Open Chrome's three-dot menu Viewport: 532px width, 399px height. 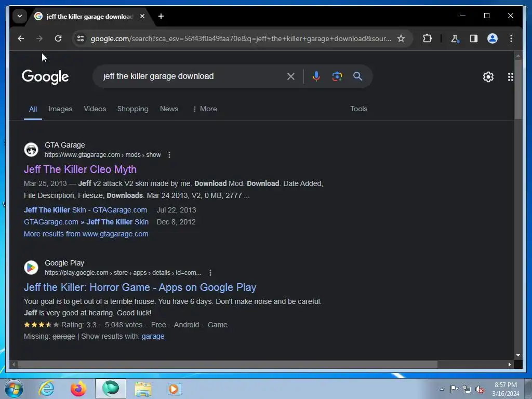[x=511, y=38]
